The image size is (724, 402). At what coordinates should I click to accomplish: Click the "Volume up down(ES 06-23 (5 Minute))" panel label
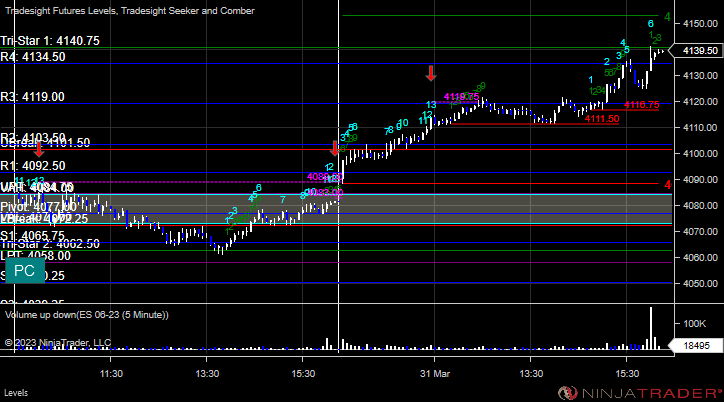click(87, 315)
